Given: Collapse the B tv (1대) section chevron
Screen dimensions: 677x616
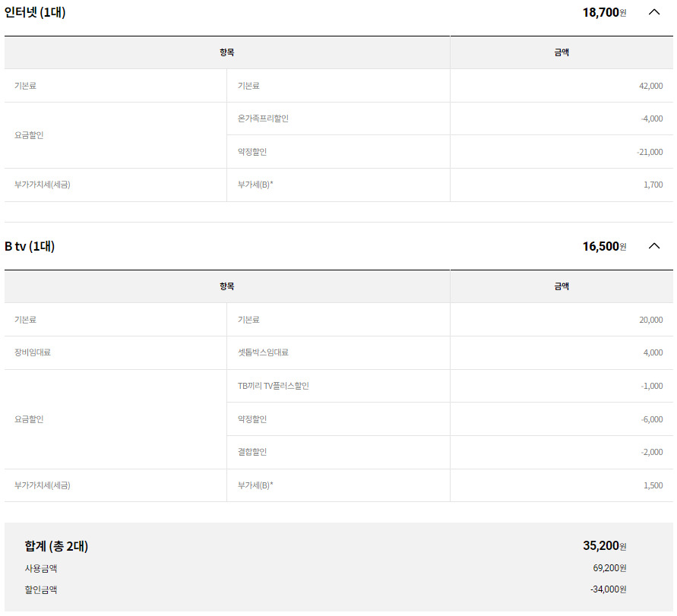Looking at the screenshot, I should (654, 246).
